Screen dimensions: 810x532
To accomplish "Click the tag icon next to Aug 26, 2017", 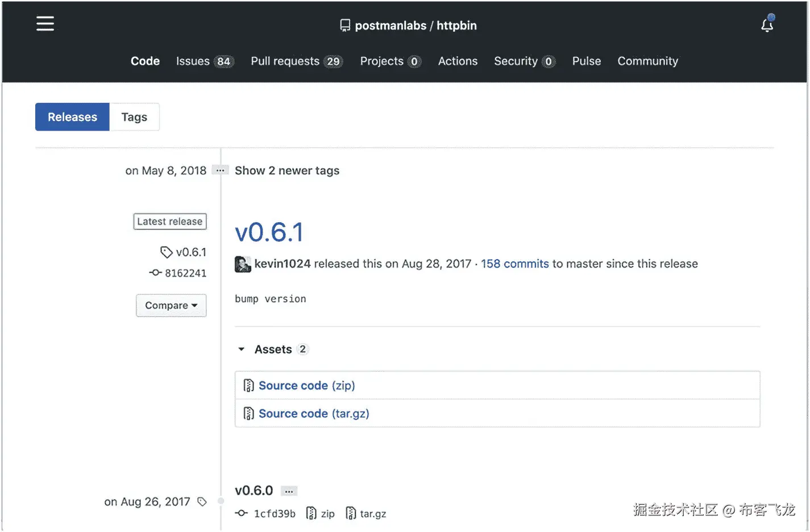I will coord(202,502).
